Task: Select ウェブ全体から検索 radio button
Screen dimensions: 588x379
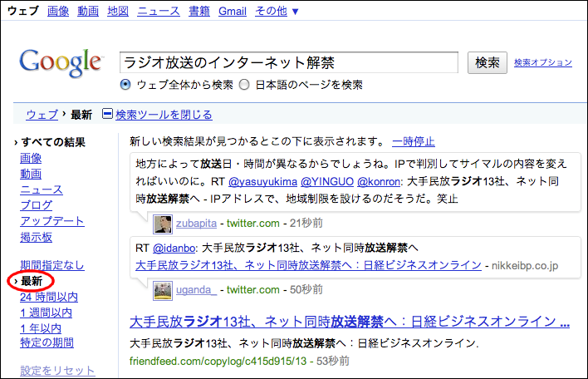Action: (x=125, y=85)
